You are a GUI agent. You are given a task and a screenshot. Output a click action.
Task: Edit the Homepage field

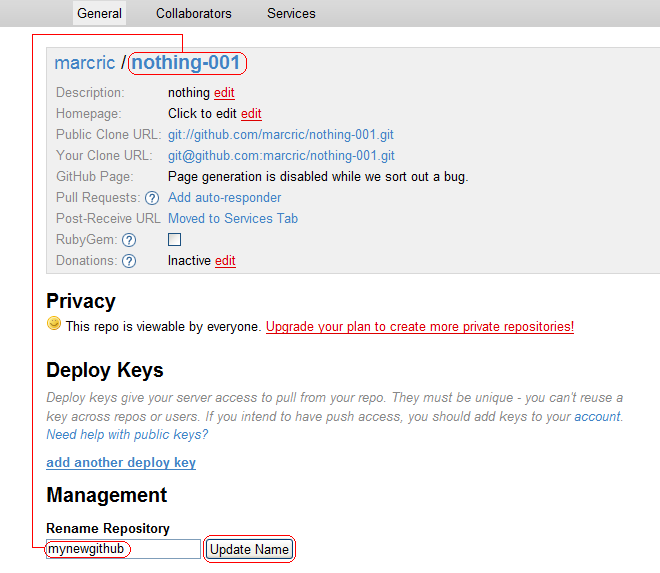point(251,114)
